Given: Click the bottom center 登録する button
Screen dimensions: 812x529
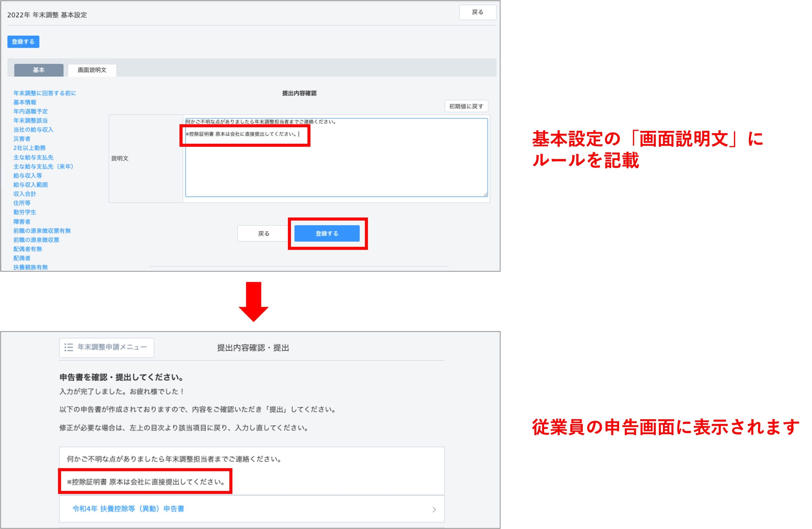Looking at the screenshot, I should tap(327, 234).
